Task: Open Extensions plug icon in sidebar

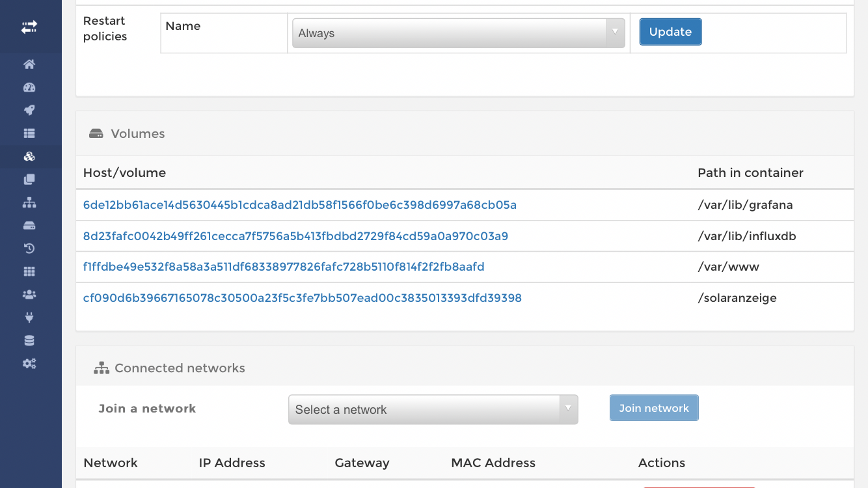Action: [x=29, y=318]
